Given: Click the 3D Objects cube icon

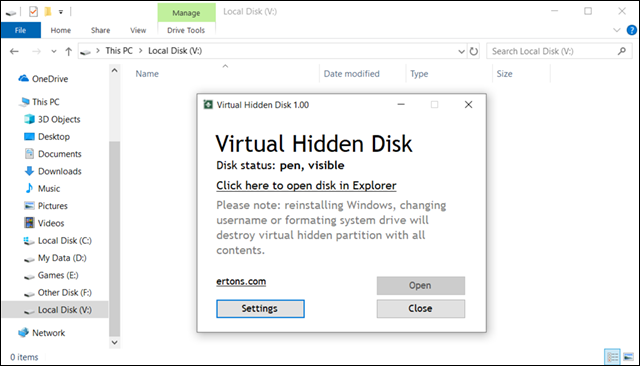Looking at the screenshot, I should (29, 119).
